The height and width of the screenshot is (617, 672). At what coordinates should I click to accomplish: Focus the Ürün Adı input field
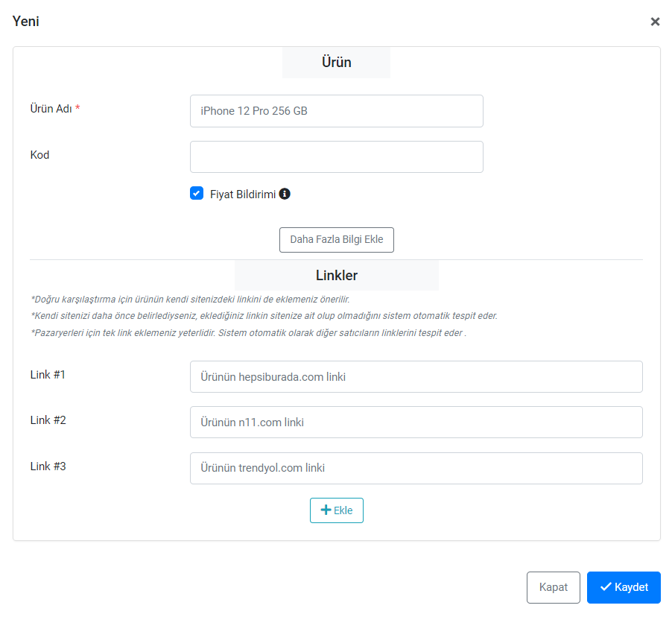click(x=336, y=111)
